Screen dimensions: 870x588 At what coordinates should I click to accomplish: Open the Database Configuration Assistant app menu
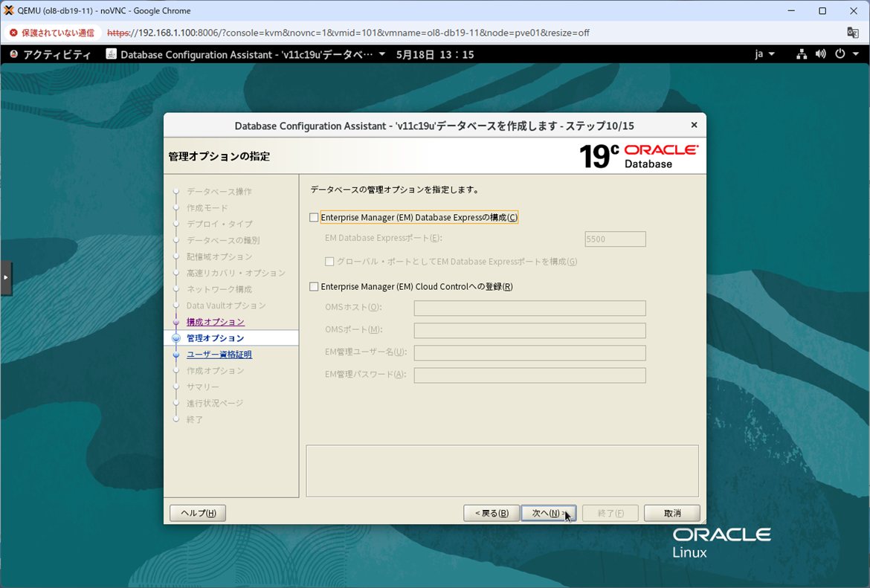click(x=246, y=54)
